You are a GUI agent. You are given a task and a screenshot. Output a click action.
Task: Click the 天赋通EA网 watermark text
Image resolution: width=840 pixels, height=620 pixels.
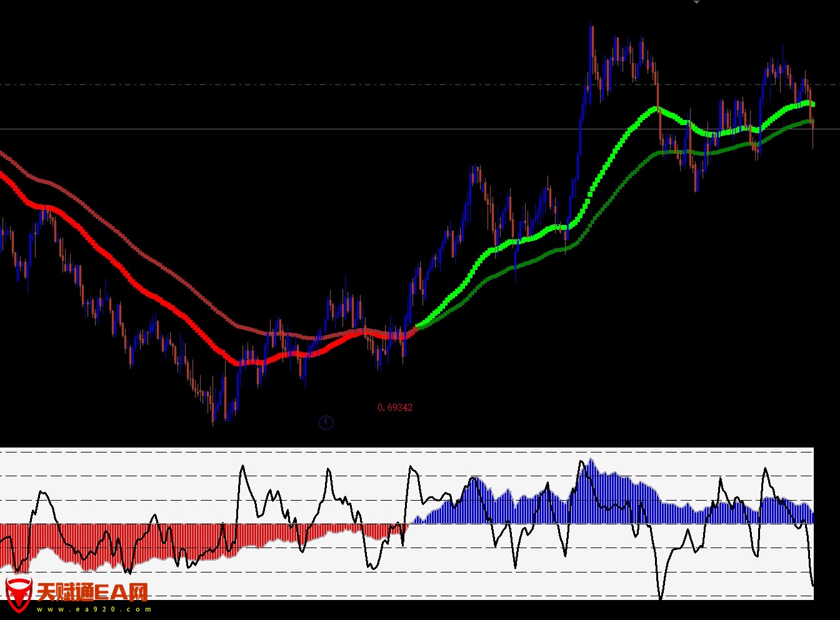click(x=92, y=591)
